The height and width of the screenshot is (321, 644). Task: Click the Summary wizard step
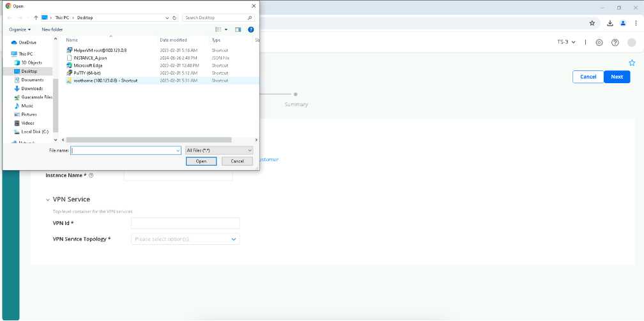(x=296, y=100)
